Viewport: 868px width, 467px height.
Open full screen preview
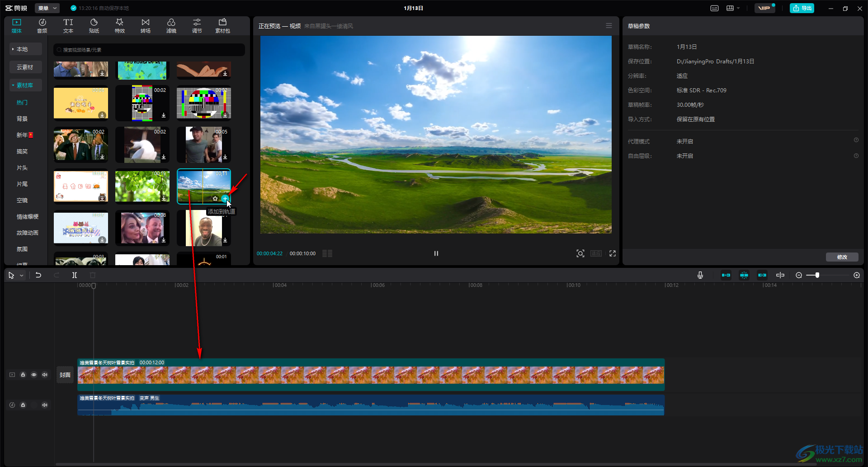[x=613, y=253]
